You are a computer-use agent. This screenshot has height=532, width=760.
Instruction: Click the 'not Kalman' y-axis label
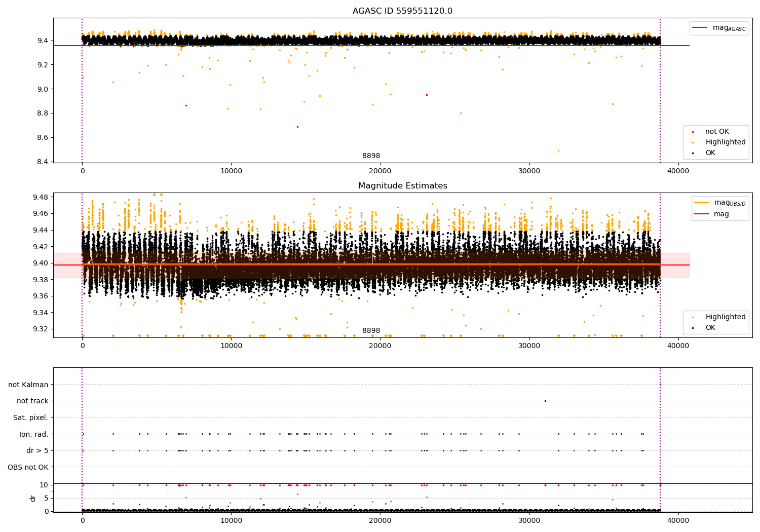click(28, 385)
